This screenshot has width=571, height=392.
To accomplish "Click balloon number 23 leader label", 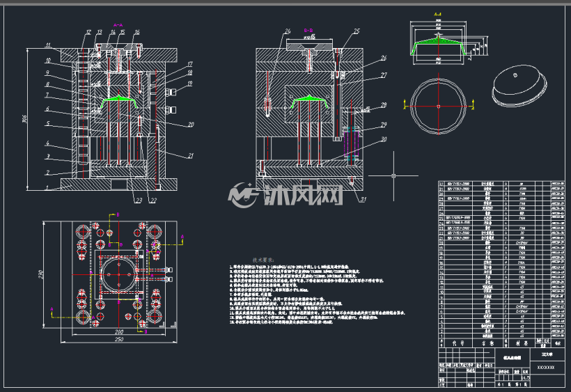I will tap(139, 201).
